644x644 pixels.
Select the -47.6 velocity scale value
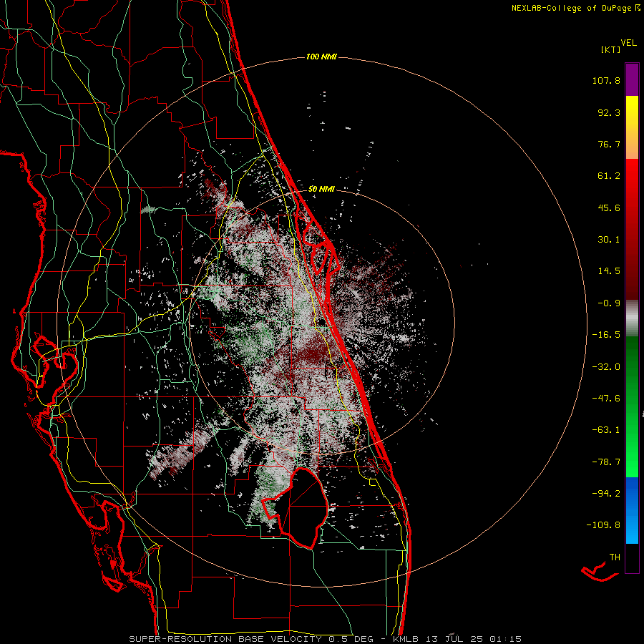coord(606,399)
